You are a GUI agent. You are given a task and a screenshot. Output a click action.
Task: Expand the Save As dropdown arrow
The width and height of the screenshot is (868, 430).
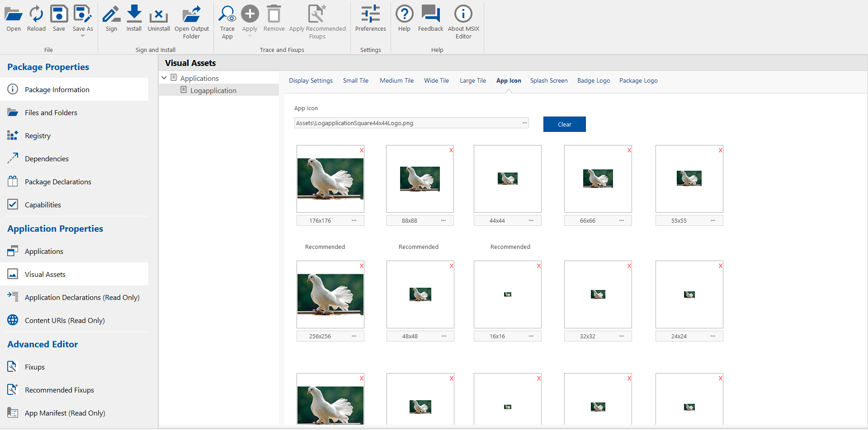coord(83,36)
